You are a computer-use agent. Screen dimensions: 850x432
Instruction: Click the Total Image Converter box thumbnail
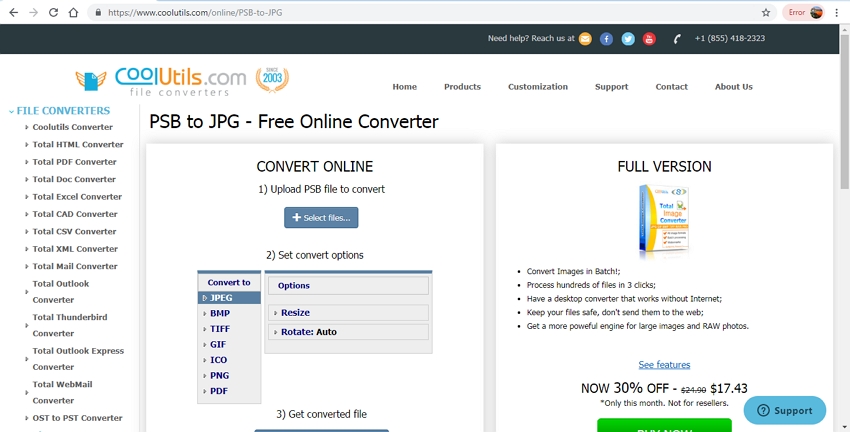pyautogui.click(x=664, y=220)
